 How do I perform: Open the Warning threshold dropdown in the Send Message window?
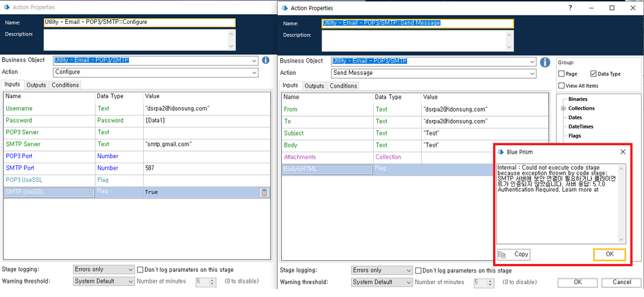point(382,282)
